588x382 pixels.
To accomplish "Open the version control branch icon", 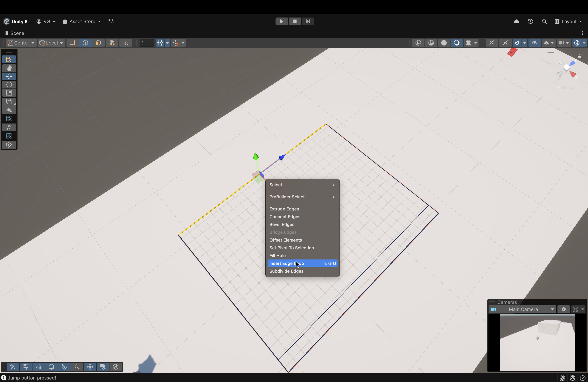I will click(111, 21).
